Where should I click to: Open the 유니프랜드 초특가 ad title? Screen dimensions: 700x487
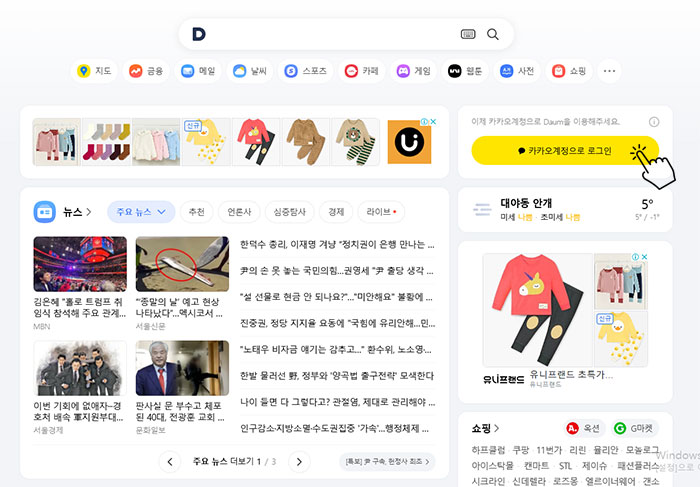pos(571,375)
